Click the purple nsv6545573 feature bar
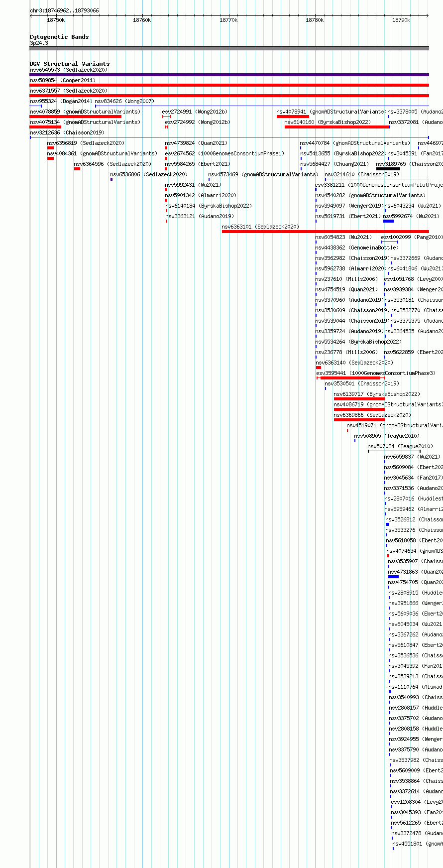 point(229,75)
